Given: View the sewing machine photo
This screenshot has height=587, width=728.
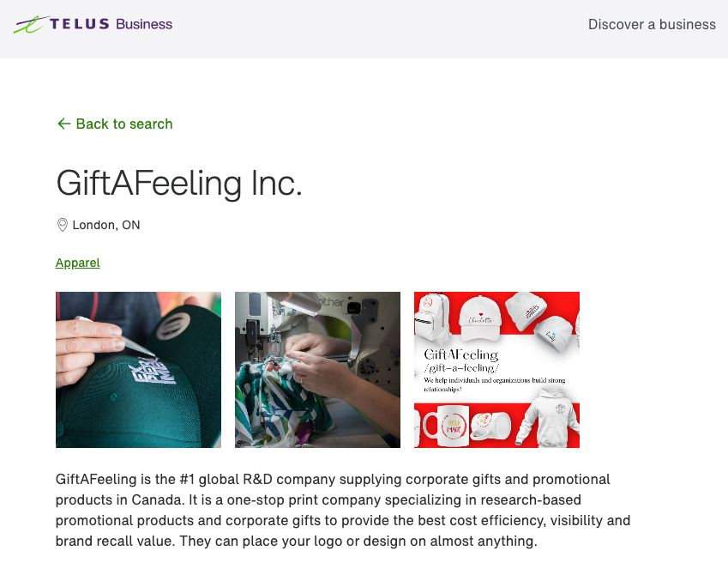Looking at the screenshot, I should [x=317, y=369].
